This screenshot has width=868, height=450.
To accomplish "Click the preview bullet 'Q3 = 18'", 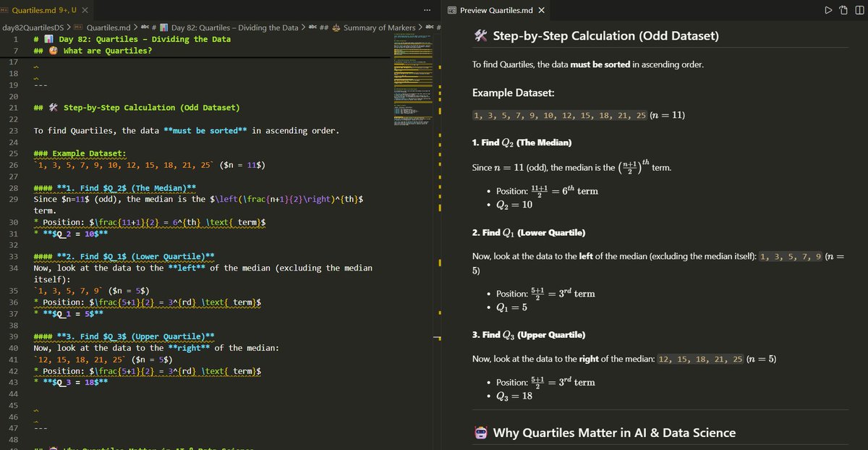I will [514, 396].
